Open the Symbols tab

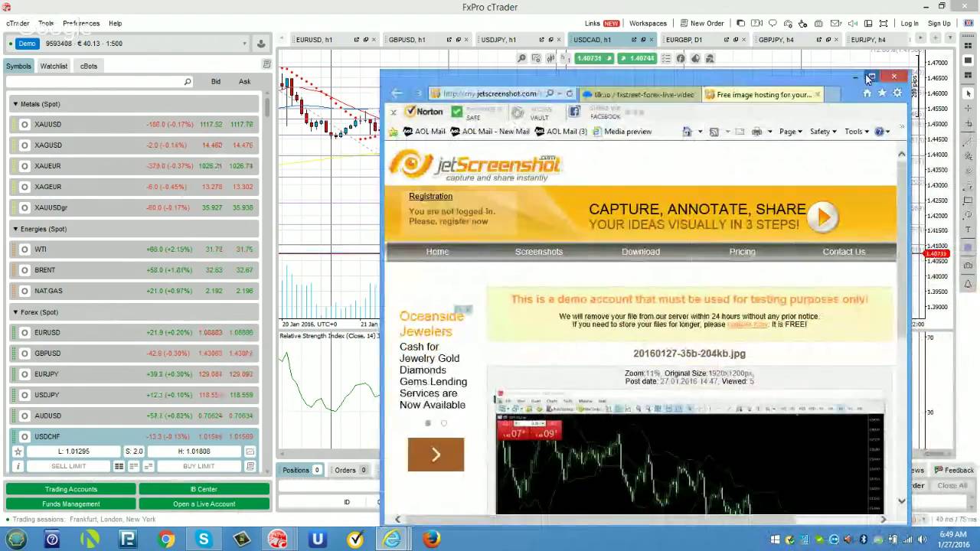coord(18,66)
